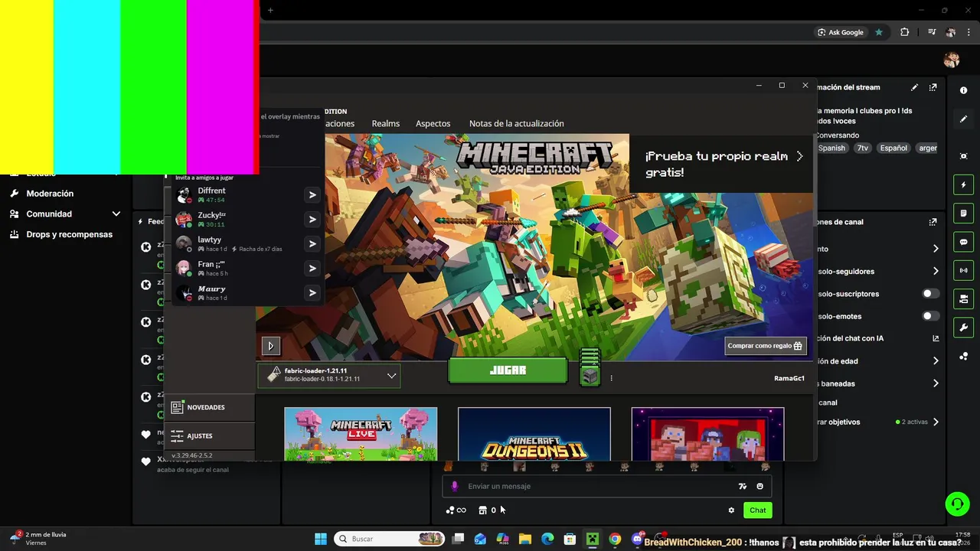Click the green JUGAR play button
The image size is (980, 551).
(x=508, y=370)
